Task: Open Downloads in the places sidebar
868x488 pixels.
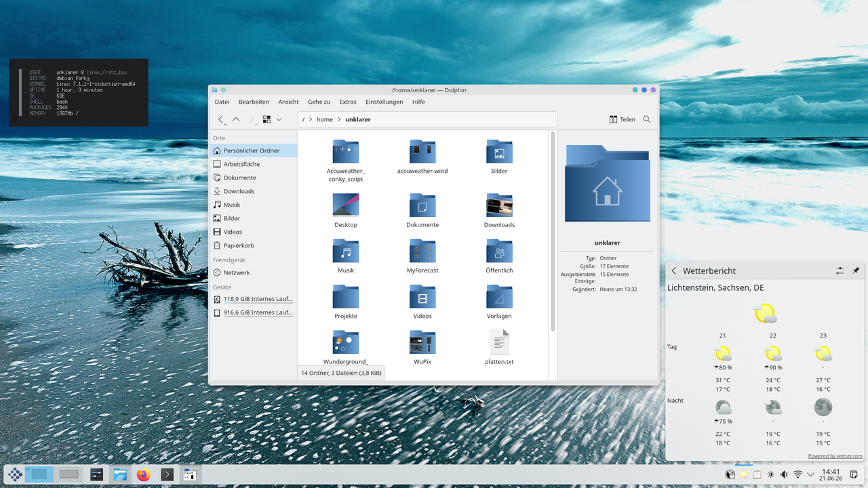Action: (x=253, y=191)
